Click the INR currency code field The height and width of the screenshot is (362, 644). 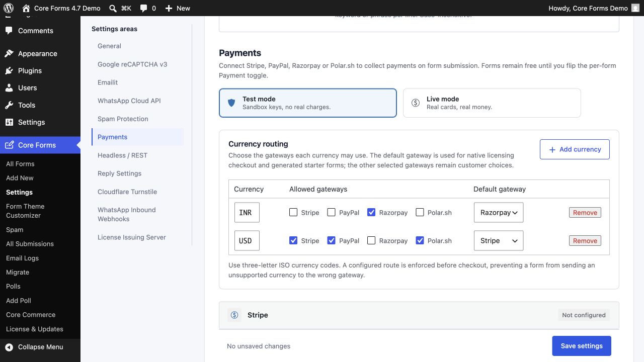(247, 212)
